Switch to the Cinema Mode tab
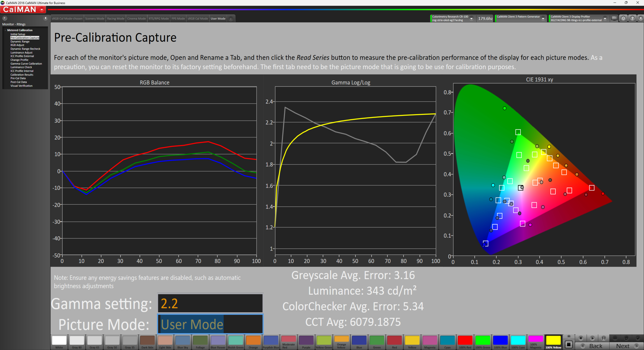Viewport: 644px width, 350px height. point(136,18)
